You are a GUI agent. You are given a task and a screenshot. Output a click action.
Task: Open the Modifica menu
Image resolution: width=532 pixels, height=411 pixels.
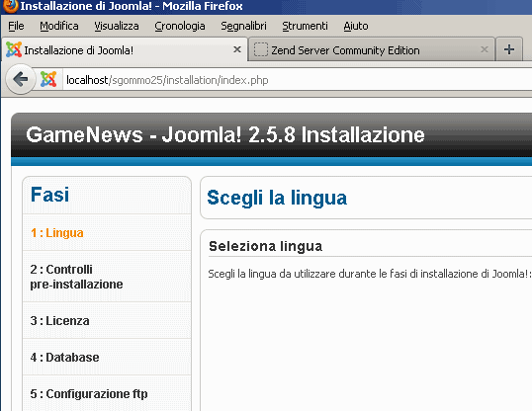[x=59, y=26]
